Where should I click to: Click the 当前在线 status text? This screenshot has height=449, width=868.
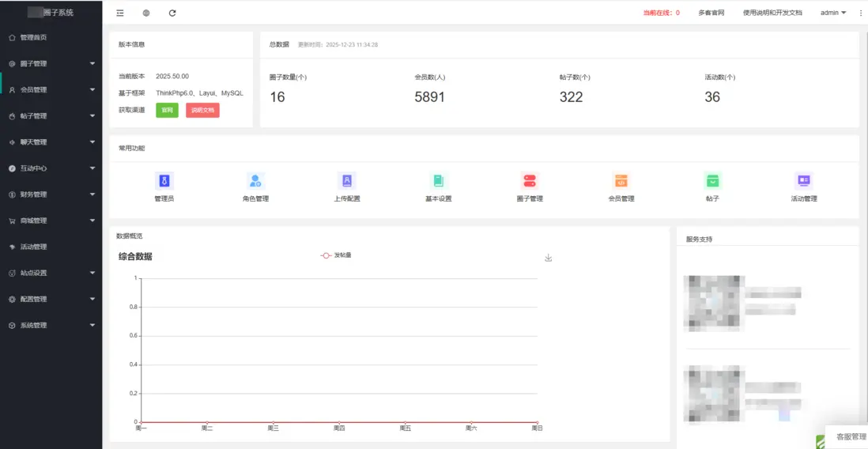pos(661,13)
